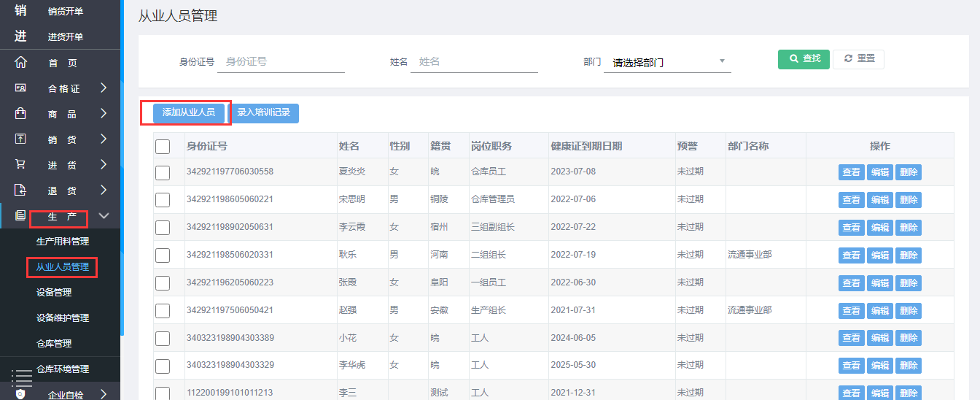This screenshot has width=980, height=400.
Task: Tick the select-all checkbox in table header
Action: pos(163,147)
